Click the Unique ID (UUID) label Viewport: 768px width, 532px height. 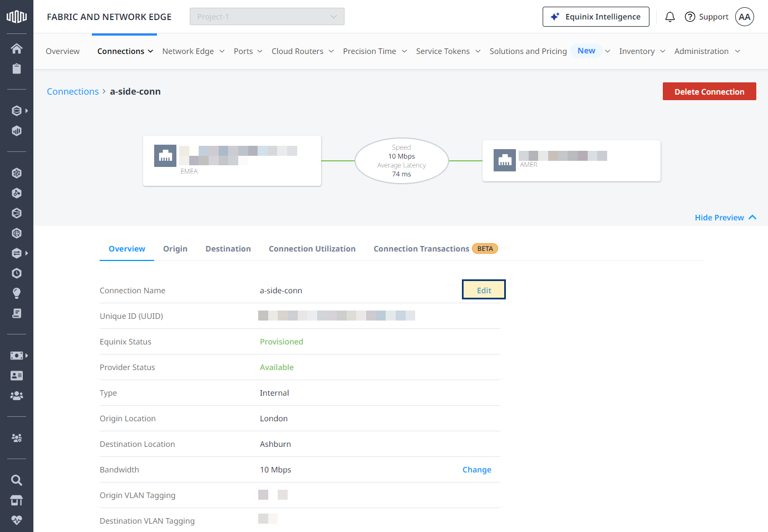[x=131, y=316]
